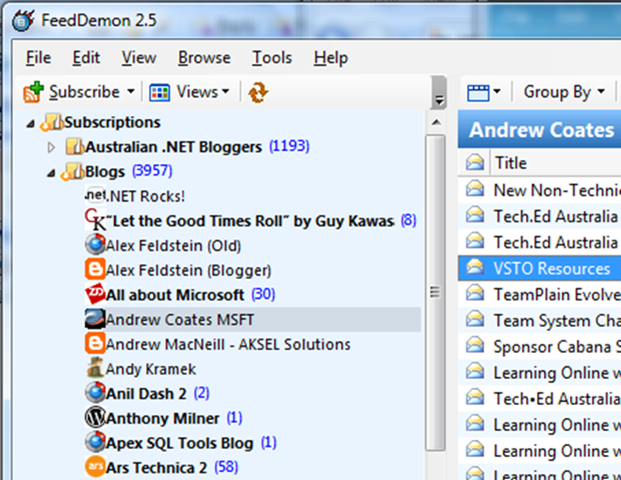
Task: Click the Views grid icon
Action: (x=159, y=92)
